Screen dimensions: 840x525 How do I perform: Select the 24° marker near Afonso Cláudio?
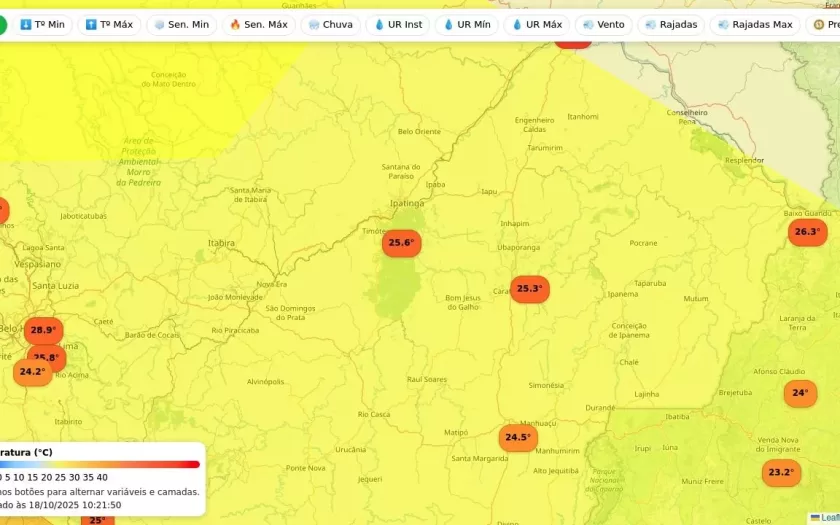pyautogui.click(x=800, y=393)
